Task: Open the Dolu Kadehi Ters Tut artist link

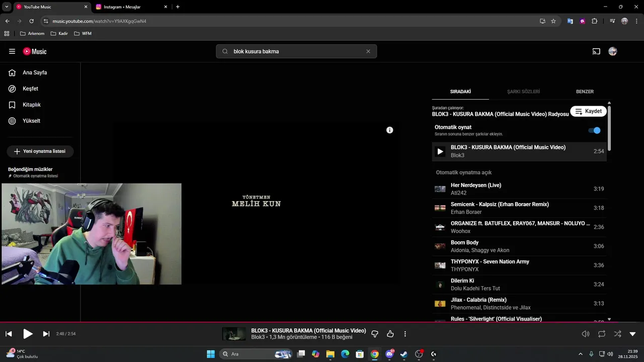Action: pos(475,289)
